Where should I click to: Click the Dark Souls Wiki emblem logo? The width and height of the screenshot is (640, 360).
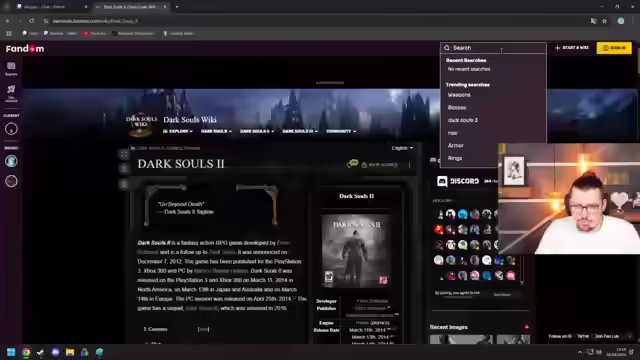click(x=141, y=124)
